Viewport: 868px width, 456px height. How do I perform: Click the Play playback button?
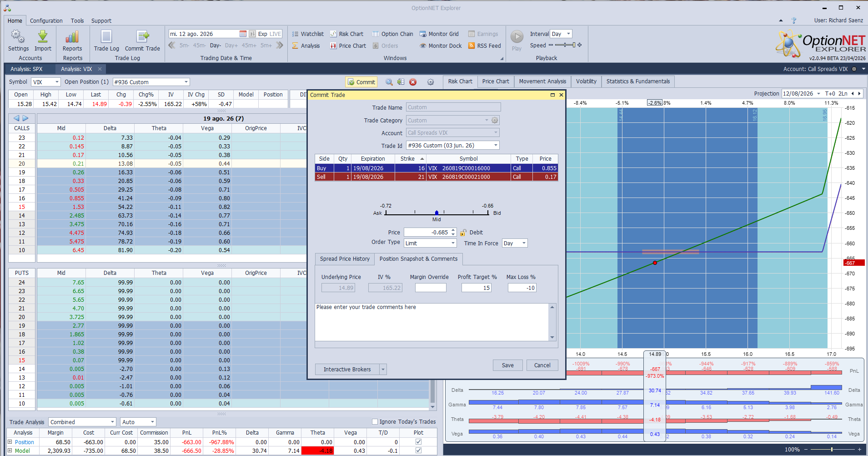pyautogui.click(x=517, y=36)
